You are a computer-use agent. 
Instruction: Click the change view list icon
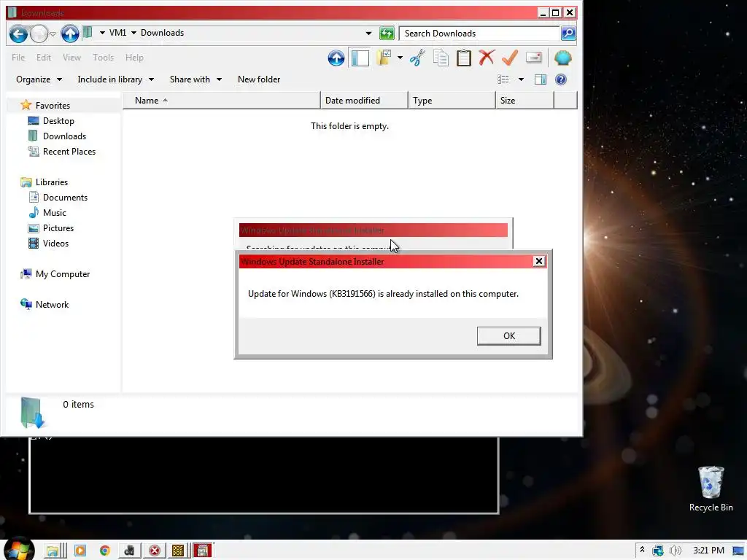[x=503, y=79]
